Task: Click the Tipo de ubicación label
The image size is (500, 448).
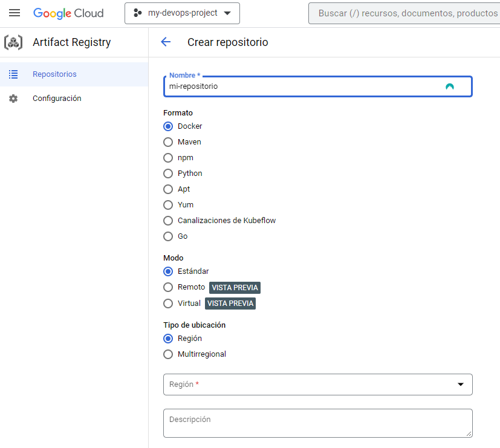Action: tap(195, 325)
